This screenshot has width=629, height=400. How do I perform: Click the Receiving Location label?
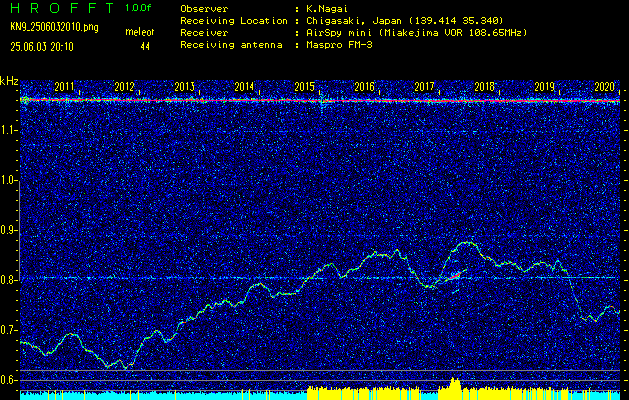234,21
